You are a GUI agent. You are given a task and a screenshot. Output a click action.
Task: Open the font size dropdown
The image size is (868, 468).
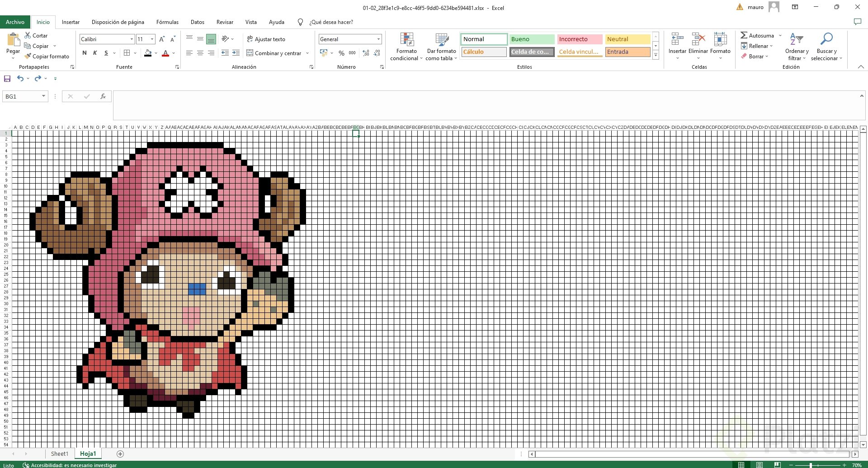(152, 39)
